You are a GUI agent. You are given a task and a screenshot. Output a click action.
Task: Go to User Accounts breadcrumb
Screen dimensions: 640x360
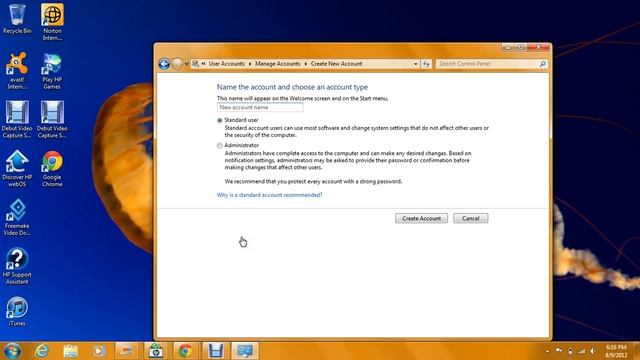tap(227, 64)
